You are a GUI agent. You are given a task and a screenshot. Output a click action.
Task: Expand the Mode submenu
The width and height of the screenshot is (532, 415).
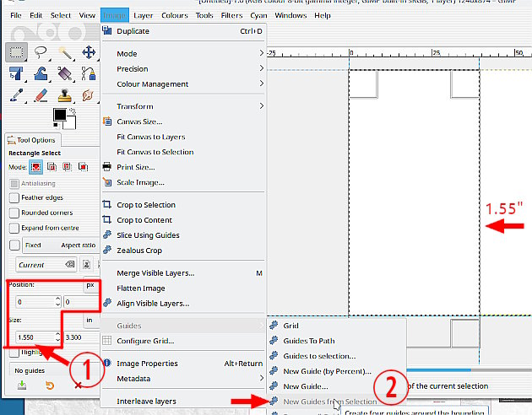click(x=183, y=53)
